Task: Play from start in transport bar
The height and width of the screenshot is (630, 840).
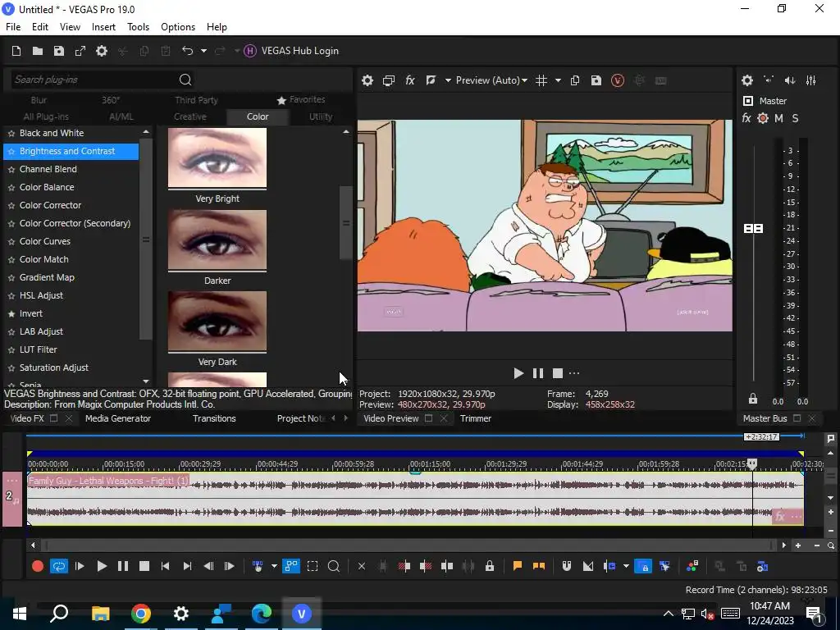Action: 80,566
